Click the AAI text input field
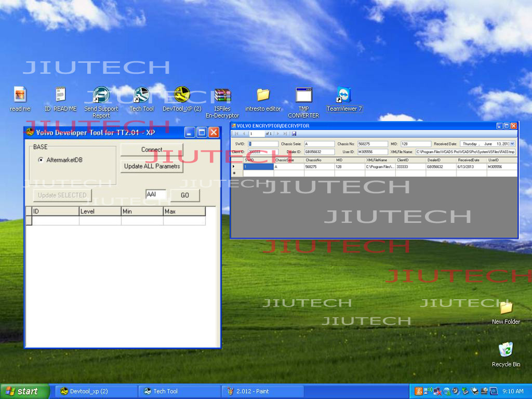The width and height of the screenshot is (532, 399). (x=156, y=194)
